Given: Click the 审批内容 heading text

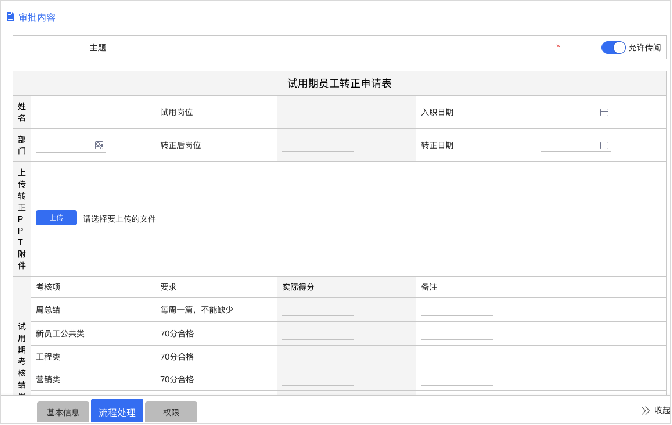Looking at the screenshot, I should point(37,18).
